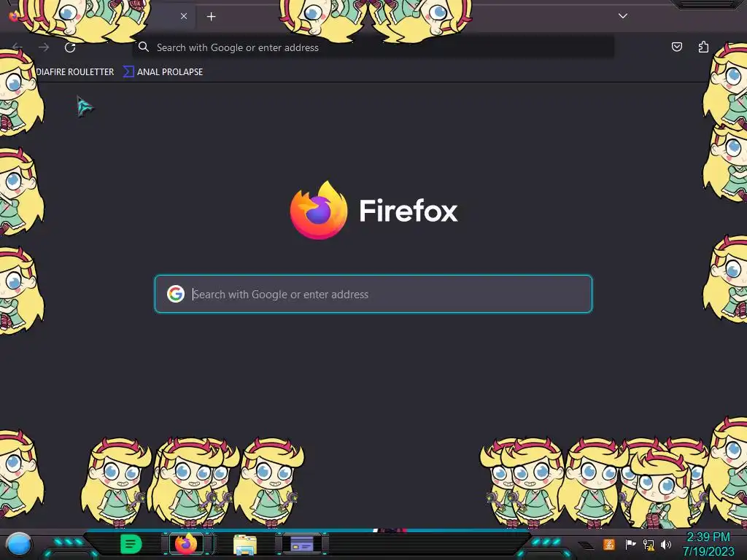The image size is (747, 560).
Task: Open the green Spotify taskbar icon
Action: [131, 544]
